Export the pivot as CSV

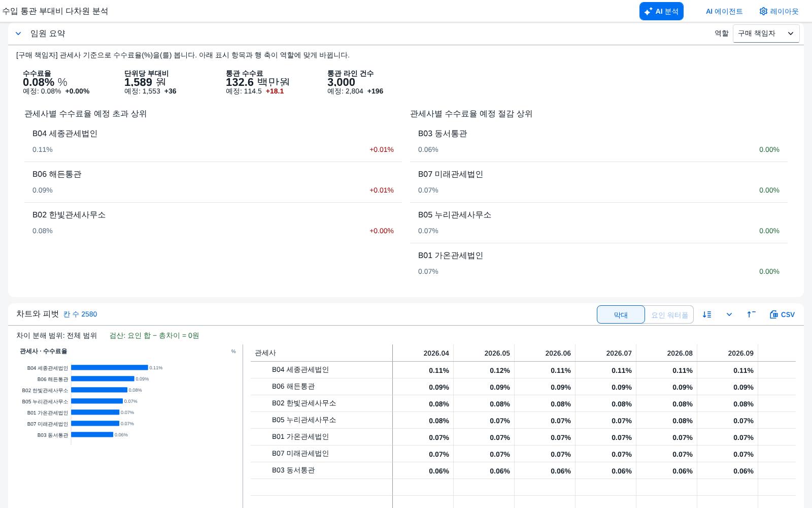pos(782,314)
